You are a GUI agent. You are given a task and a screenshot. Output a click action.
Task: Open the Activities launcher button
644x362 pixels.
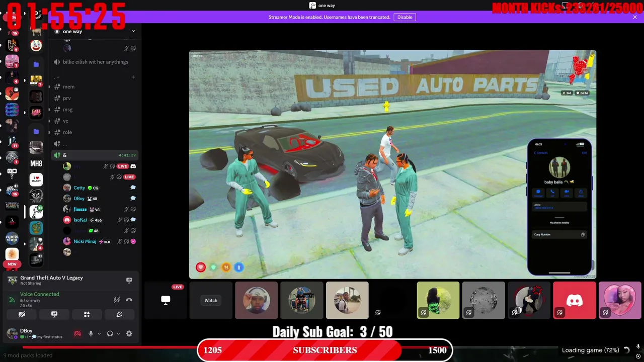click(x=87, y=314)
